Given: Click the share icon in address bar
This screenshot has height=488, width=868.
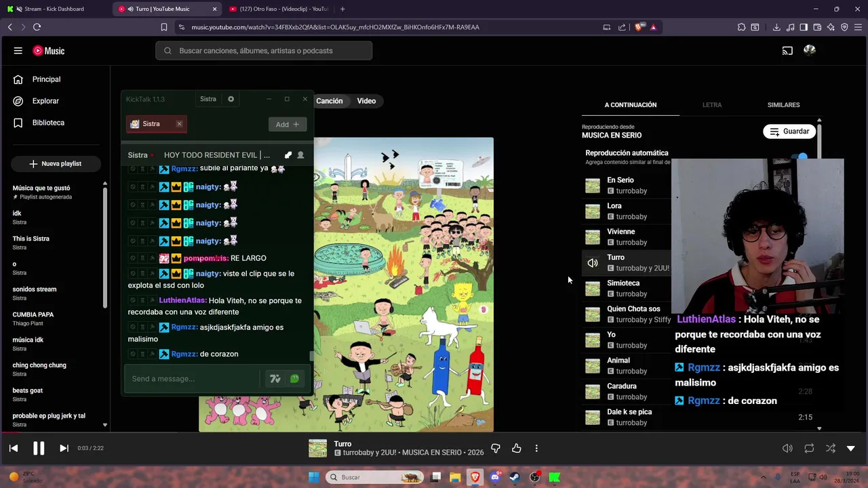Looking at the screenshot, I should [622, 27].
